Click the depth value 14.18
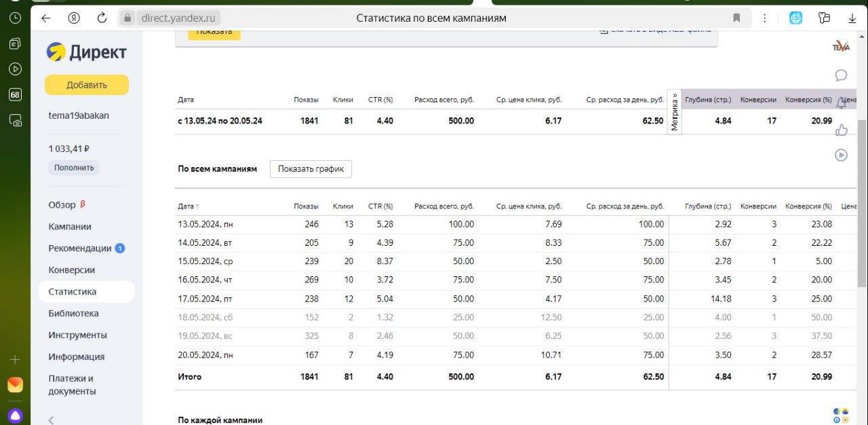The height and width of the screenshot is (425, 868). tap(721, 299)
